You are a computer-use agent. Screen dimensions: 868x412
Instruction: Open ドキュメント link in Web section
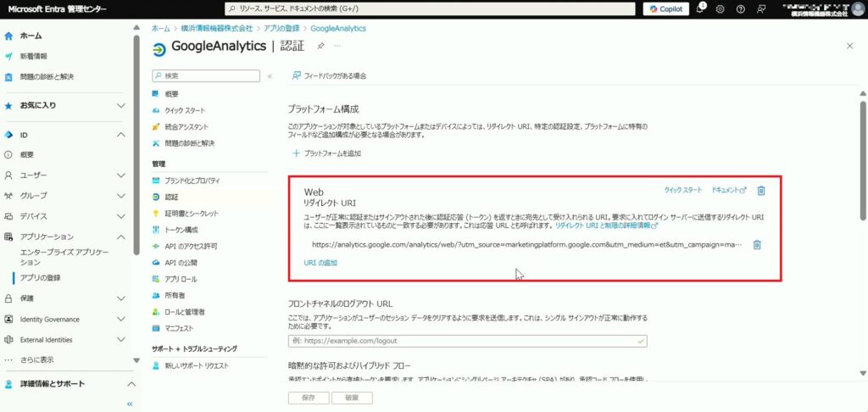tap(729, 190)
